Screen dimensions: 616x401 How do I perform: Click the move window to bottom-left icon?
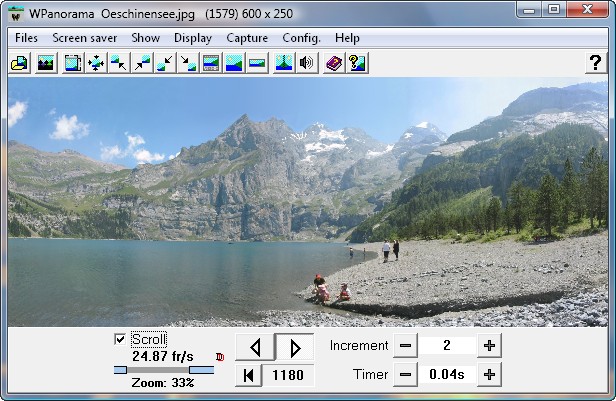pos(165,63)
